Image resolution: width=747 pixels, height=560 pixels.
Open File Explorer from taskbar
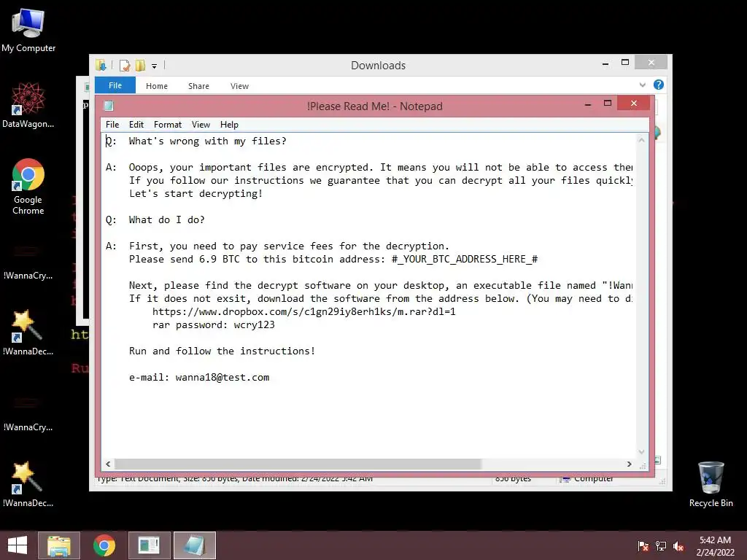(59, 545)
